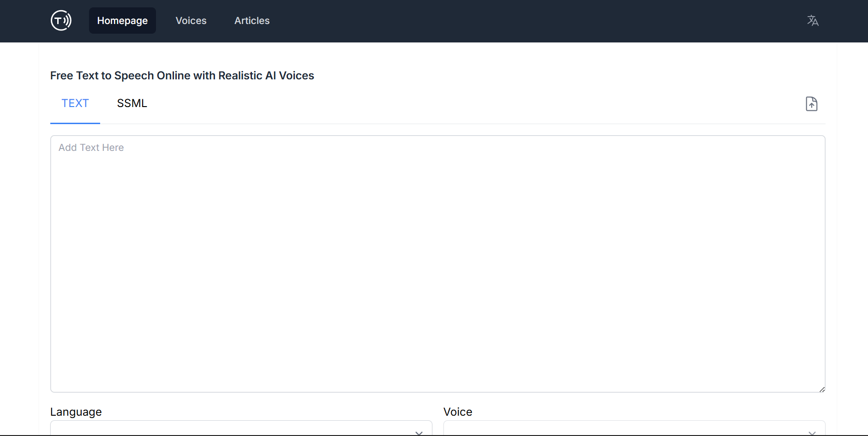Click the text-to-speech logo icon
This screenshot has height=436, width=868.
coord(61,21)
